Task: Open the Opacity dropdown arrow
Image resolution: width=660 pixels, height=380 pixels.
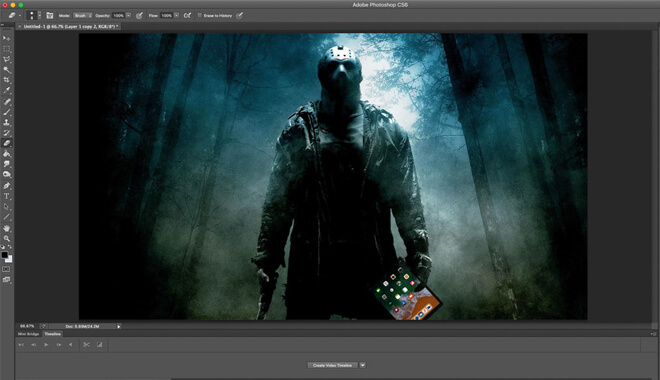Action: click(128, 16)
